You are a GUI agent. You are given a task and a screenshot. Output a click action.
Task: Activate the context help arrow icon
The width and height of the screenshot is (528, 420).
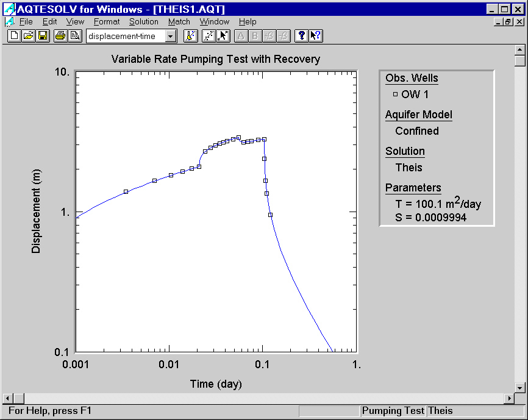click(316, 36)
